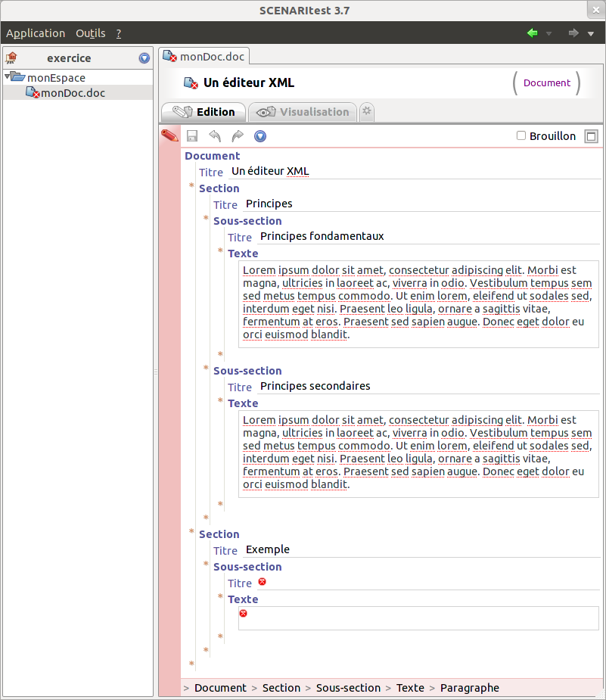Image resolution: width=606 pixels, height=700 pixels.
Task: Click the asterisk beside the Principes secondaires Sous-section
Action: point(206,368)
